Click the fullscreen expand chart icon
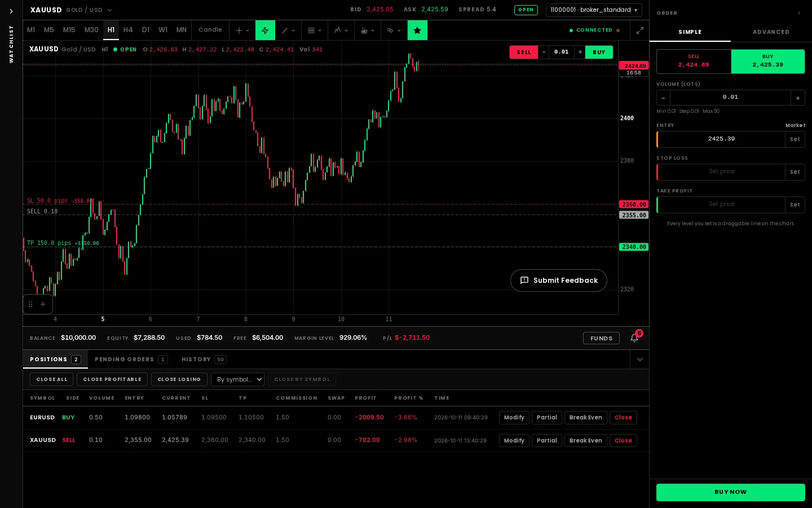Screen dimensions: 812x508 [x=639, y=30]
